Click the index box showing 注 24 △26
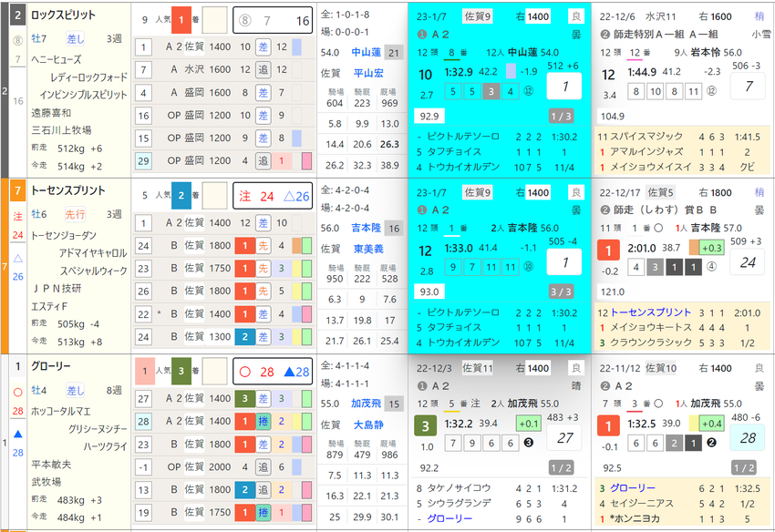 (273, 196)
